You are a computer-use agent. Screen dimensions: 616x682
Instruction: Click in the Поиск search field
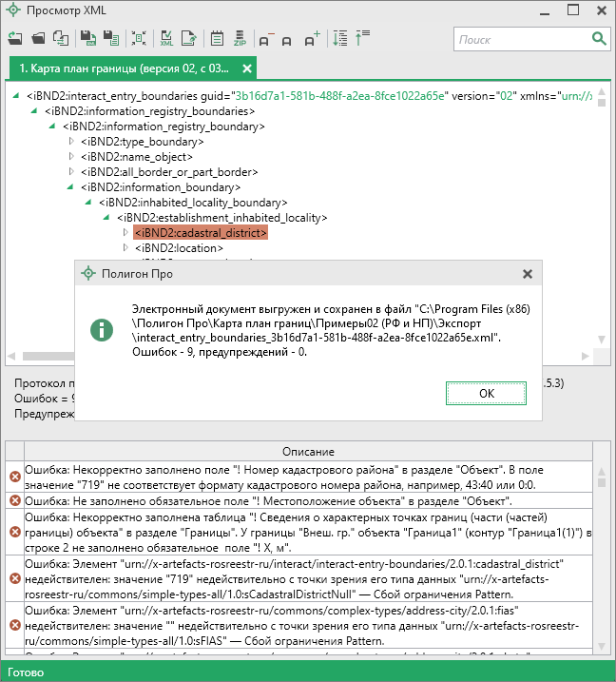point(521,39)
